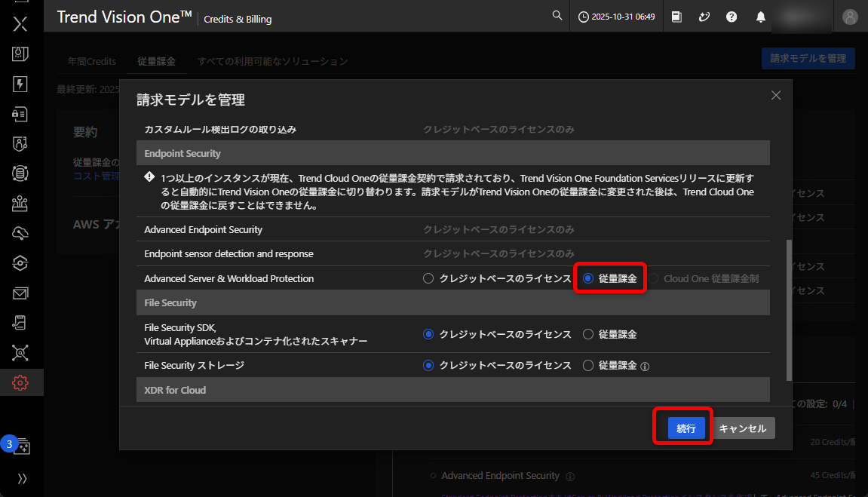Switch to すべての利用可能なソリューション tab
Screen dimensions: 868x497
pyautogui.click(x=273, y=61)
